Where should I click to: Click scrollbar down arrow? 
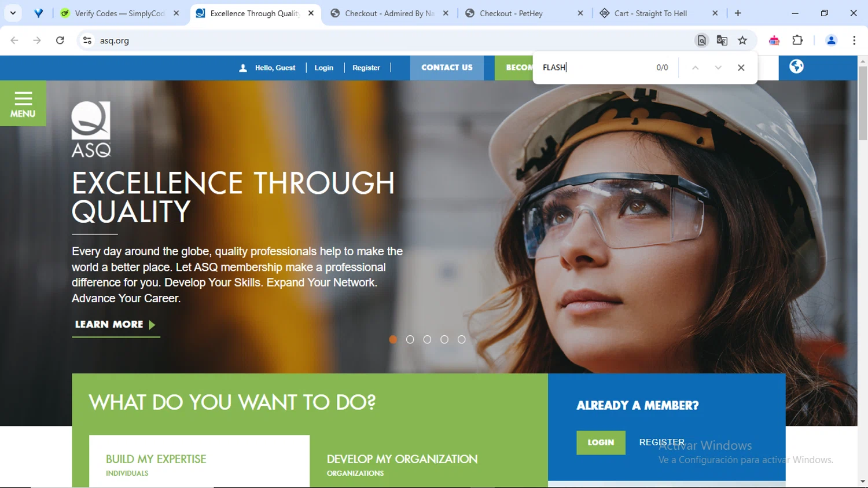coord(863,482)
